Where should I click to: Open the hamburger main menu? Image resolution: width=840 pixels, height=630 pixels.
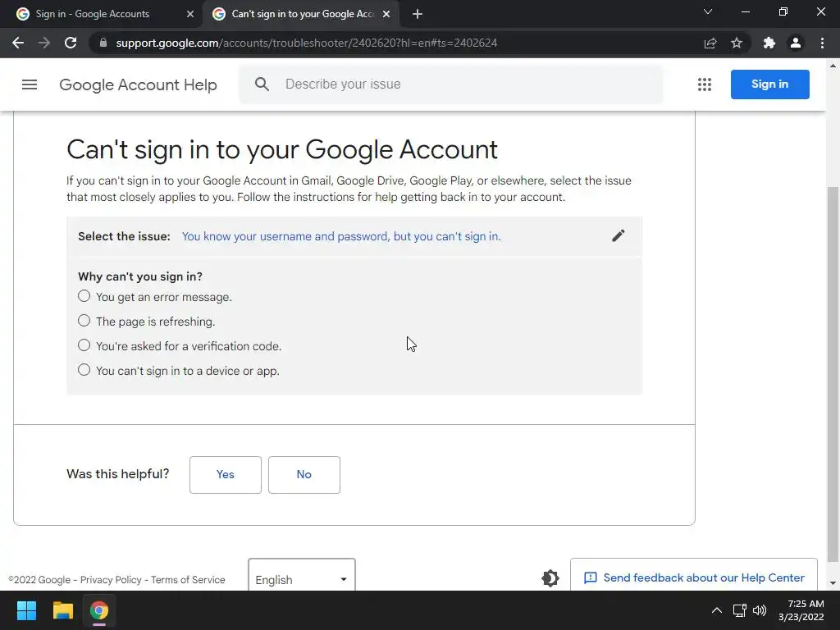pyautogui.click(x=30, y=84)
